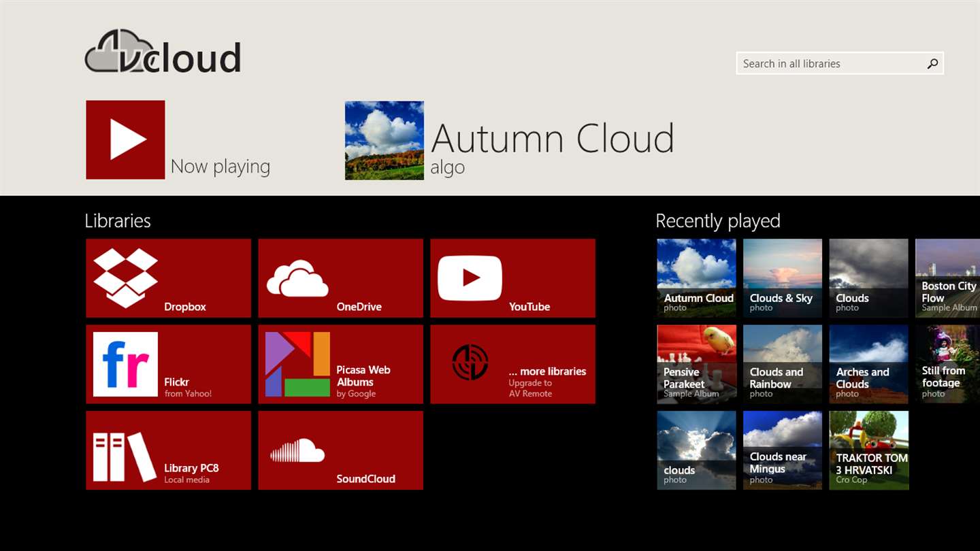Screen dimensions: 980x551
Task: Click the Now playing play icon
Action: [x=125, y=140]
